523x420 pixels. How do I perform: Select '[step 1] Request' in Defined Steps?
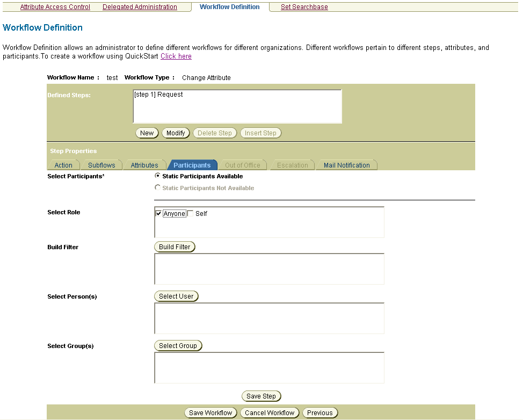158,95
